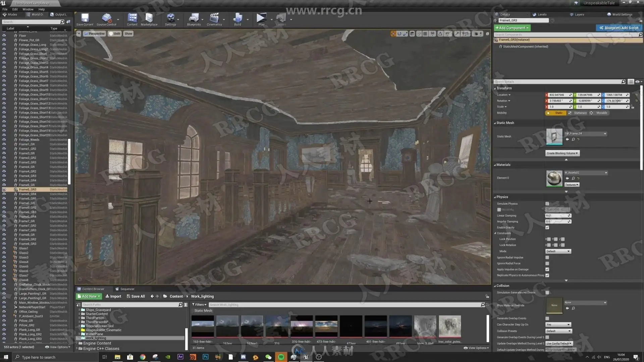Open the Unlit view mode dropdown

(x=115, y=34)
